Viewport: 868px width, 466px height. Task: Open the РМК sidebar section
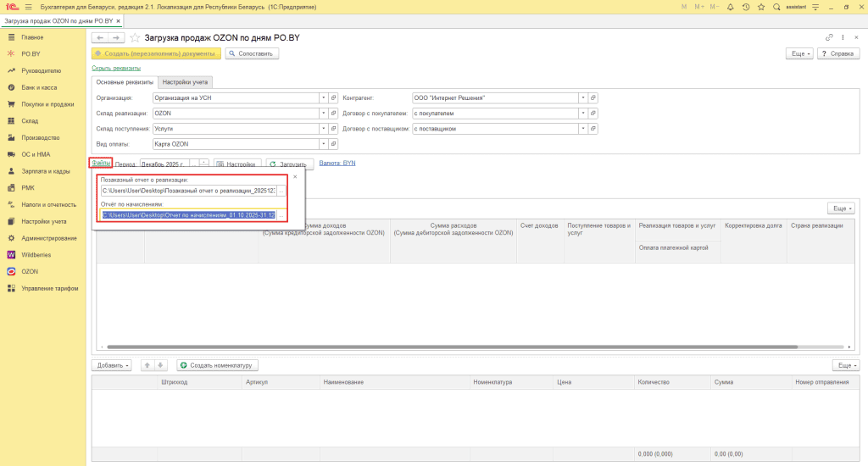coord(28,187)
